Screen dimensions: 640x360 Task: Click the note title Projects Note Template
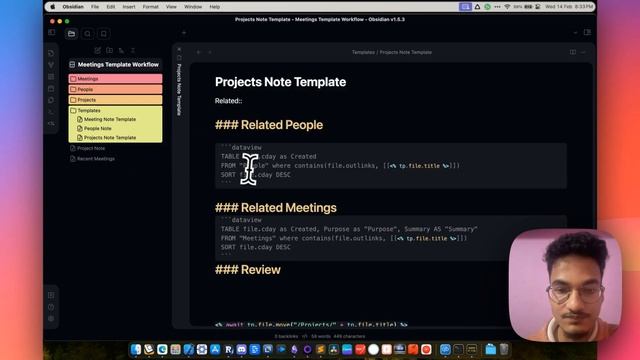click(x=280, y=82)
